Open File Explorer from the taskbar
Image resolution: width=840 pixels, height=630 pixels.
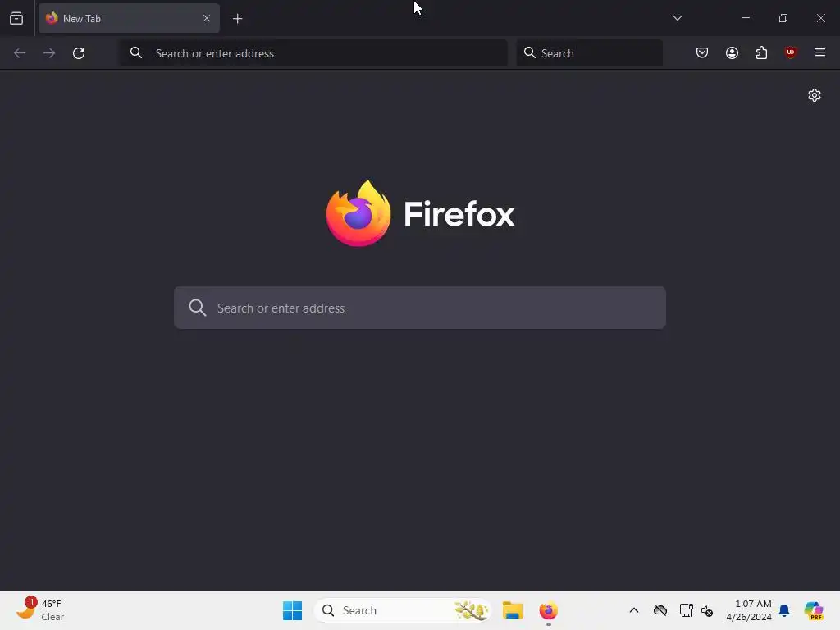[513, 610]
